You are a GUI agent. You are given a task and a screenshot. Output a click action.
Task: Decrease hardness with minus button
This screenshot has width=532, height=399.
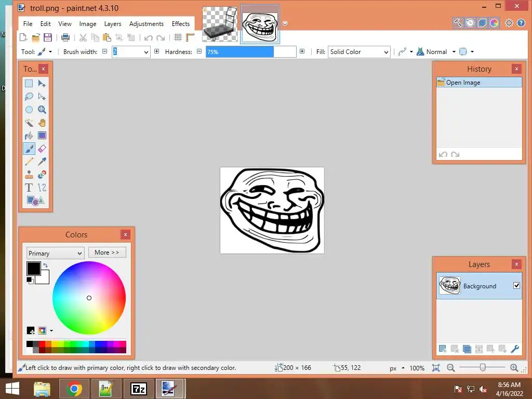(x=199, y=51)
